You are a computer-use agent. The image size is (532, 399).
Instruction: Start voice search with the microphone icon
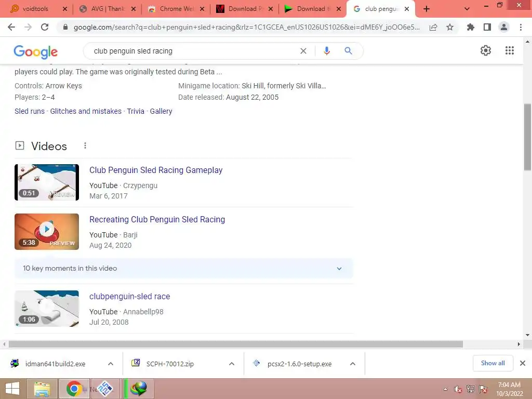pyautogui.click(x=326, y=51)
